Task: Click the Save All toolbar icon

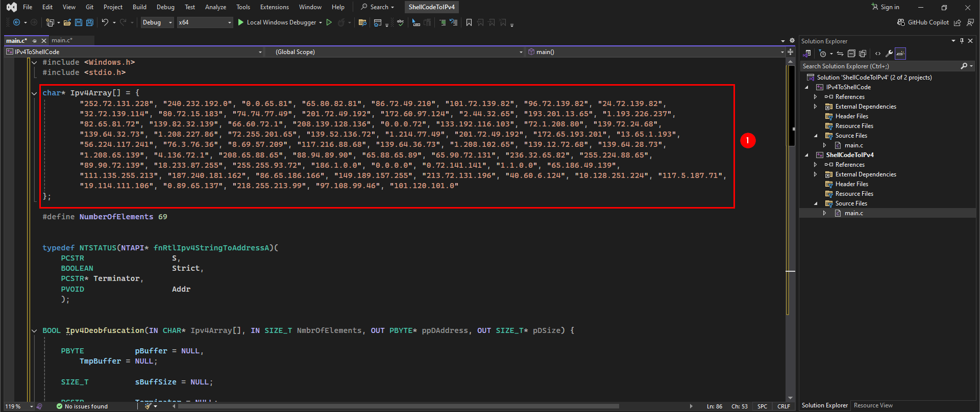Action: (90, 22)
